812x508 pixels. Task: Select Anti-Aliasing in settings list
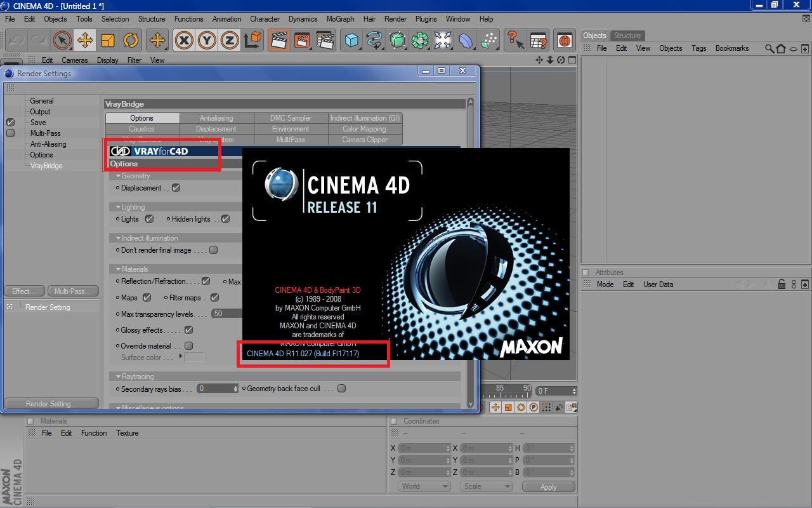[48, 144]
